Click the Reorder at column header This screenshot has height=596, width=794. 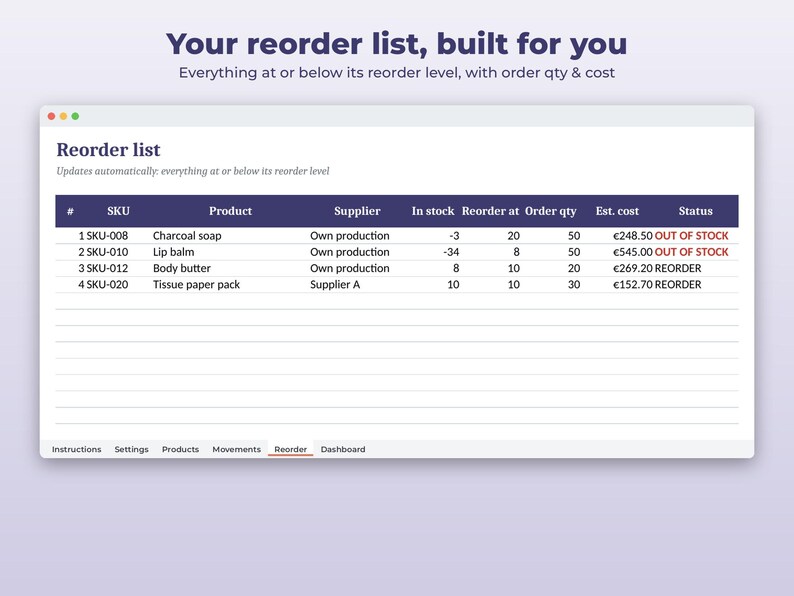coord(490,211)
